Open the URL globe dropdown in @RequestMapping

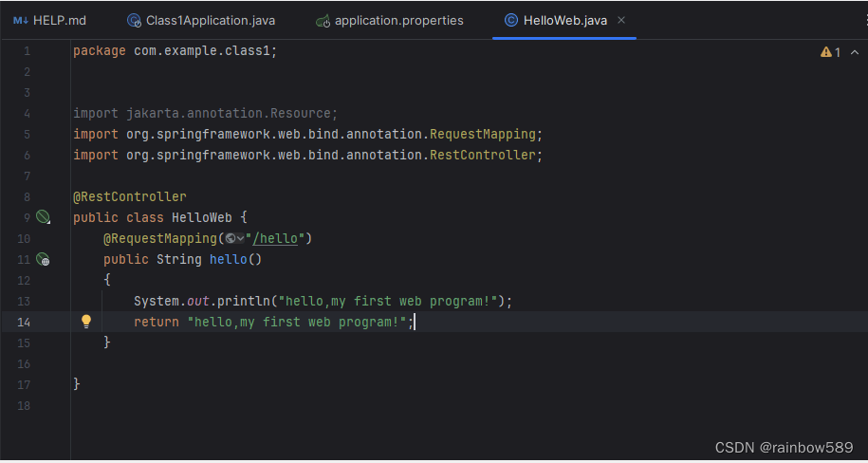(234, 239)
